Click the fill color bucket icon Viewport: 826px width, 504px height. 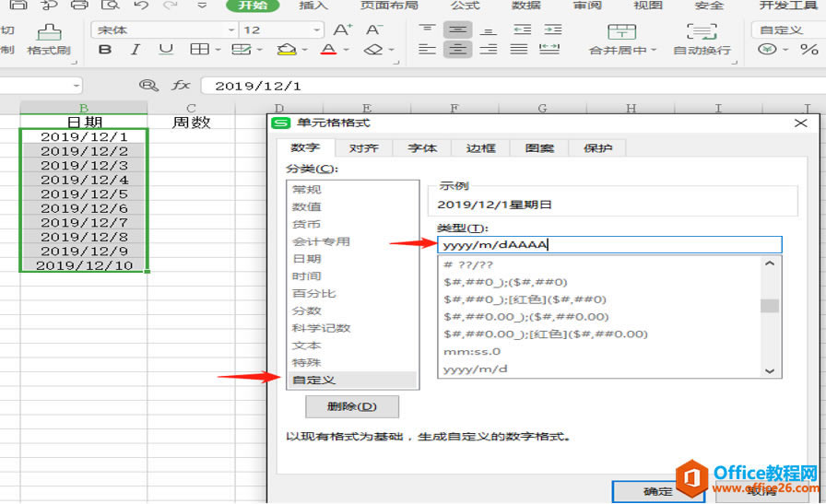[287, 50]
